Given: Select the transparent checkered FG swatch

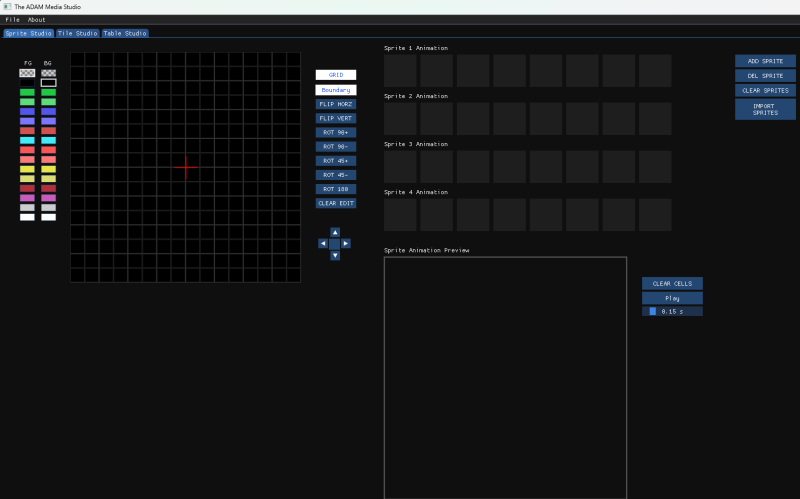Looking at the screenshot, I should click(x=27, y=73).
